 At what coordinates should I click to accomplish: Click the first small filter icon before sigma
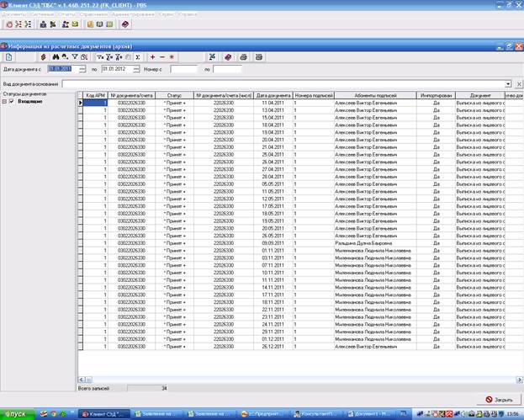(100, 57)
